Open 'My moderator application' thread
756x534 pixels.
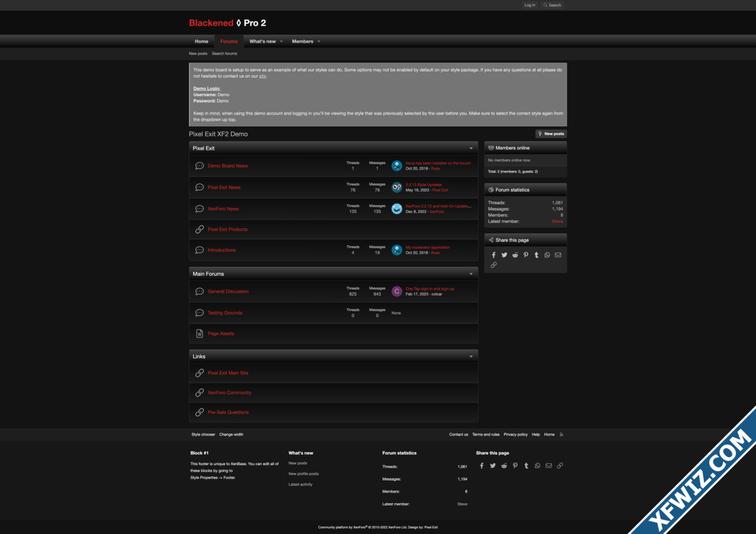click(428, 247)
